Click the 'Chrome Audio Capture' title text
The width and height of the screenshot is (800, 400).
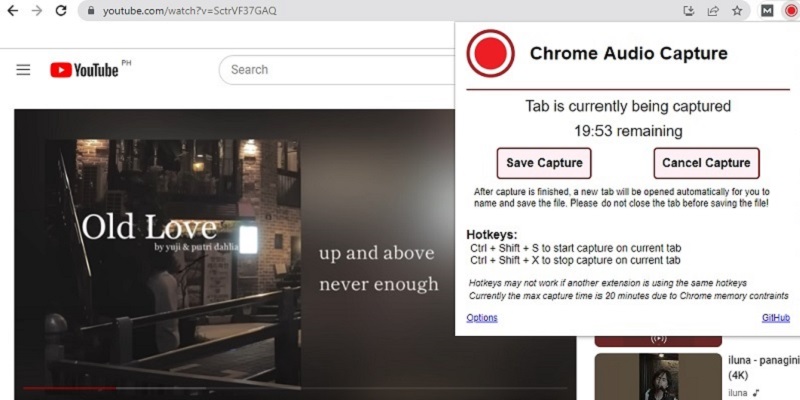pyautogui.click(x=629, y=53)
